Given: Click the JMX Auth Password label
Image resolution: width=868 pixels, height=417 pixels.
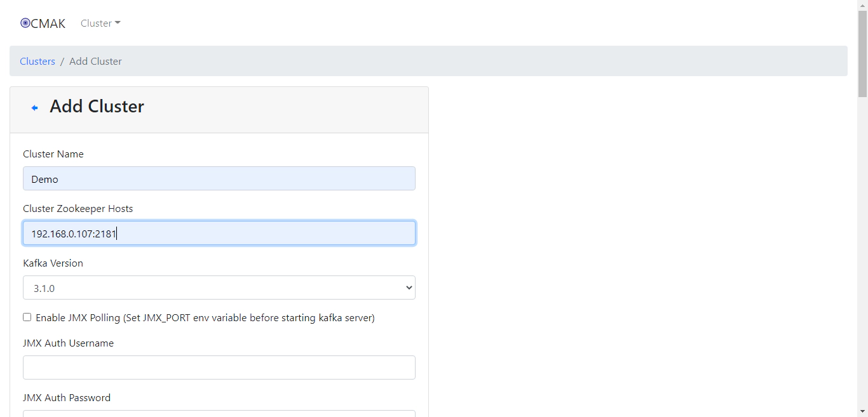Looking at the screenshot, I should pos(67,398).
